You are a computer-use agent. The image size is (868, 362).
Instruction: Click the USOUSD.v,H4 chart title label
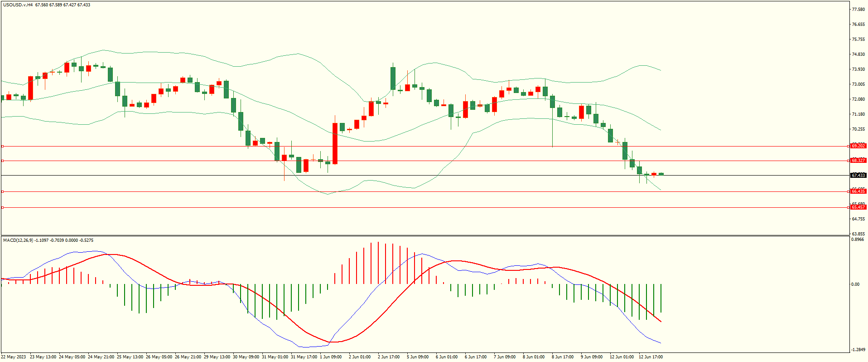point(18,5)
